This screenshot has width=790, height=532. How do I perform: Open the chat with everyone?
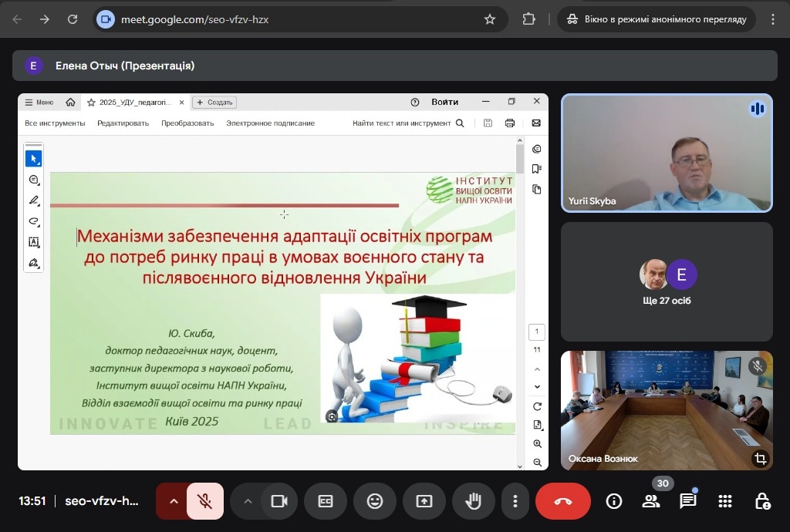(687, 501)
